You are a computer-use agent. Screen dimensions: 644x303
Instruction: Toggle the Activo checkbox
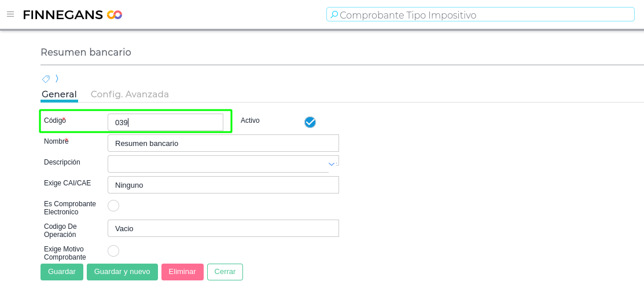pyautogui.click(x=310, y=122)
